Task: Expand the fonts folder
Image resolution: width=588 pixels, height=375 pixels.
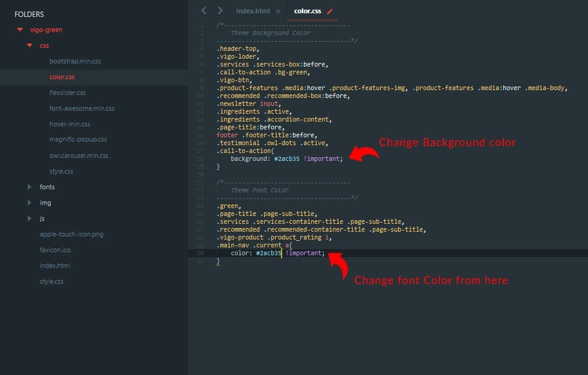Action: pyautogui.click(x=30, y=187)
